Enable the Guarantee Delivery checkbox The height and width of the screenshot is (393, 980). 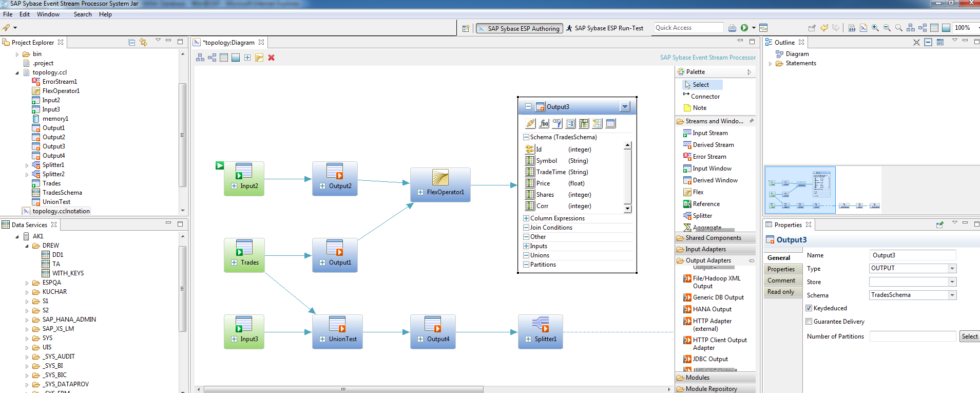tap(809, 322)
